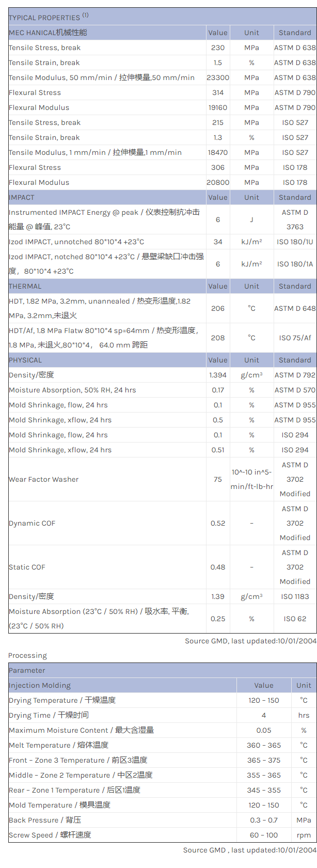Click the Static COF value 0.48
Screen dimensions: 317x868
[x=218, y=567]
